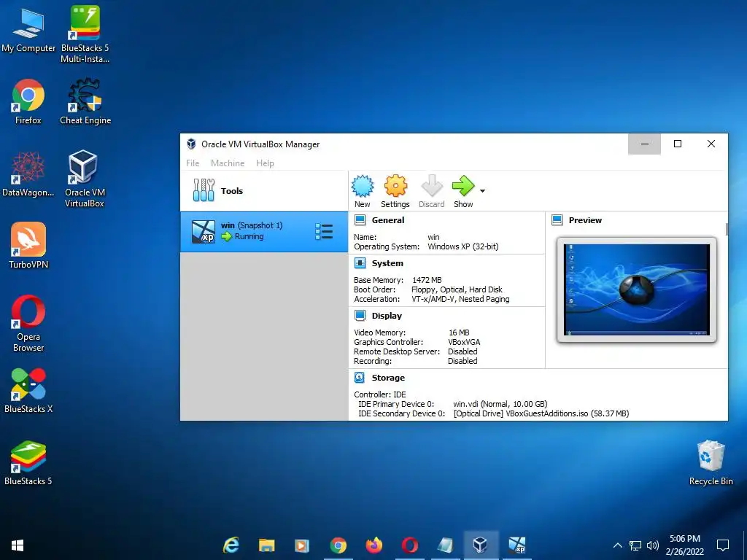Select the BlueStacks X desktop icon
The height and width of the screenshot is (560, 747).
pos(28,390)
